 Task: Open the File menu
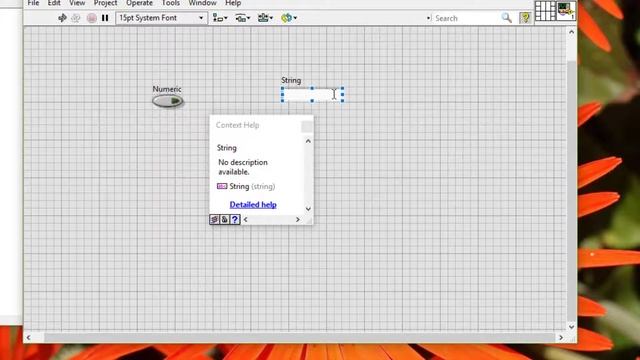pos(33,3)
